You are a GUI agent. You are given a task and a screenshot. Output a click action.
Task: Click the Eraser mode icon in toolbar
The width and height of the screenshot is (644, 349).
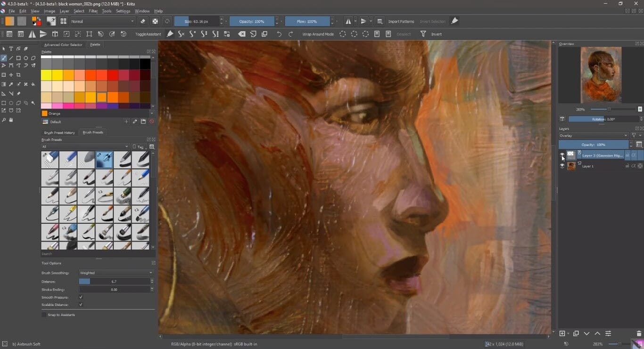(143, 21)
